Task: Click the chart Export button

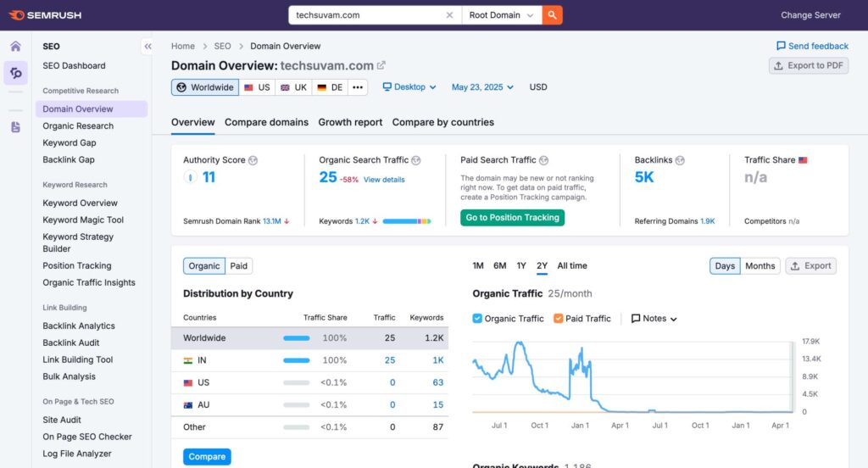Action: pyautogui.click(x=811, y=266)
